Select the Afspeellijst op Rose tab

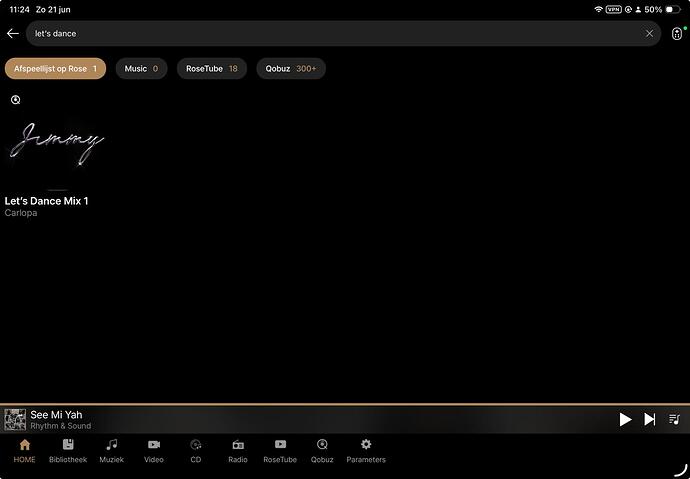pyautogui.click(x=55, y=69)
